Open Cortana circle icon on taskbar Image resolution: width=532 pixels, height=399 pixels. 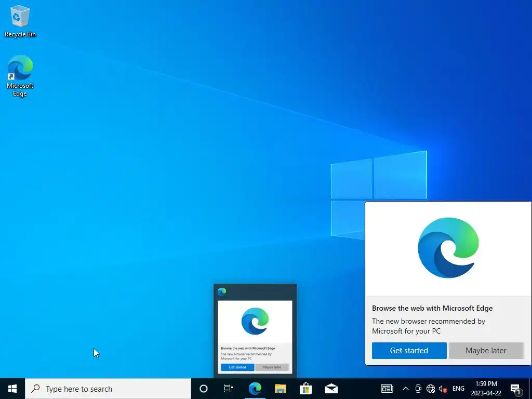204,389
